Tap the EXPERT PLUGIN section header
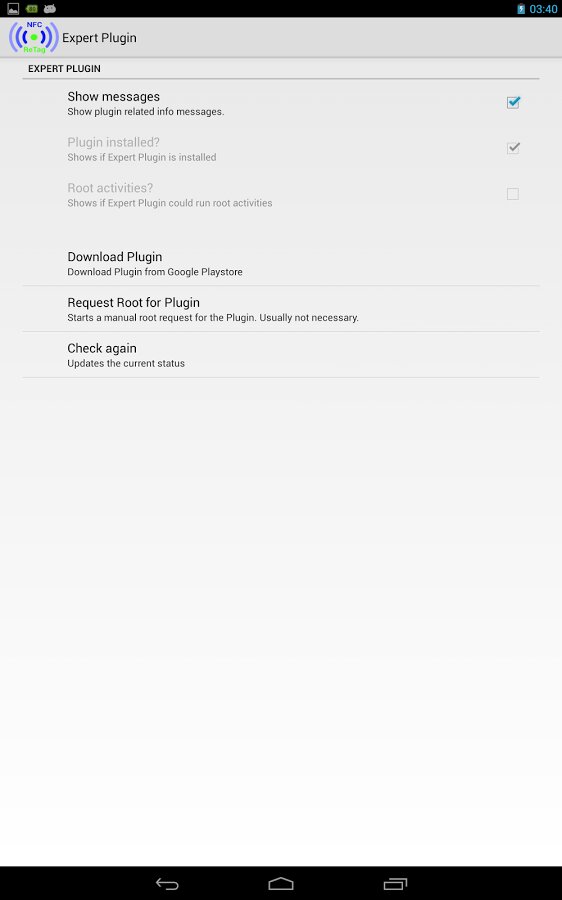The height and width of the screenshot is (900, 562). tap(64, 68)
